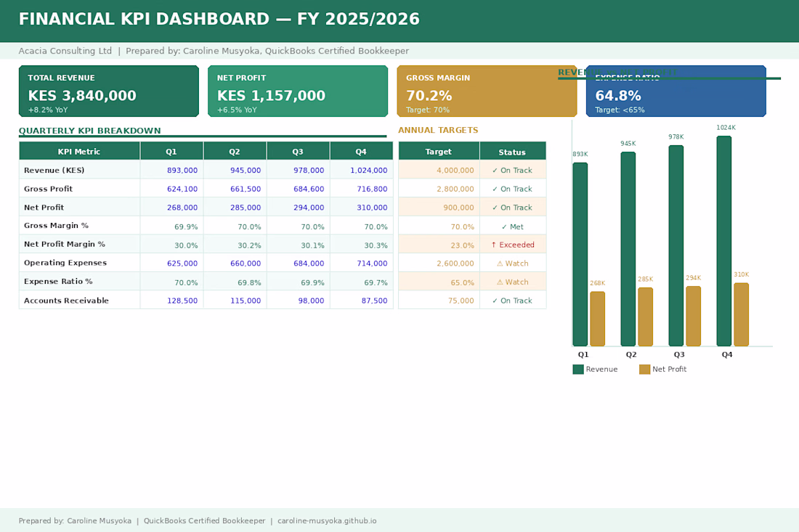Click the Met status for Gross Margin

(513, 226)
